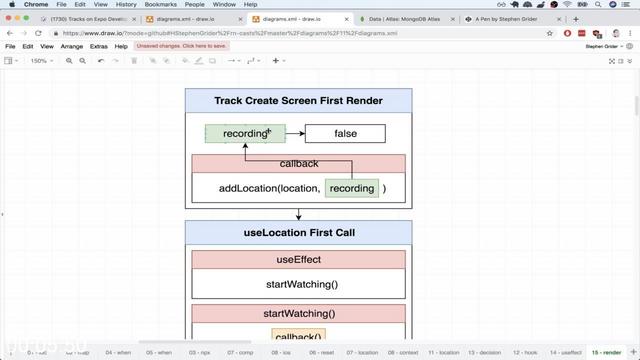Zoom in using the magnifier plus icon

(x=69, y=61)
